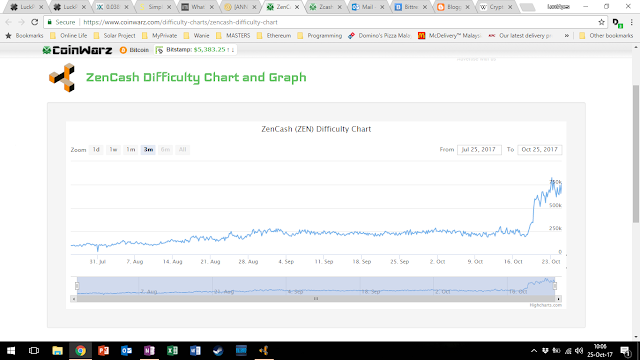Screen dimensions: 640x360
Task: Open OneNote from the taskbar
Action: point(149,351)
